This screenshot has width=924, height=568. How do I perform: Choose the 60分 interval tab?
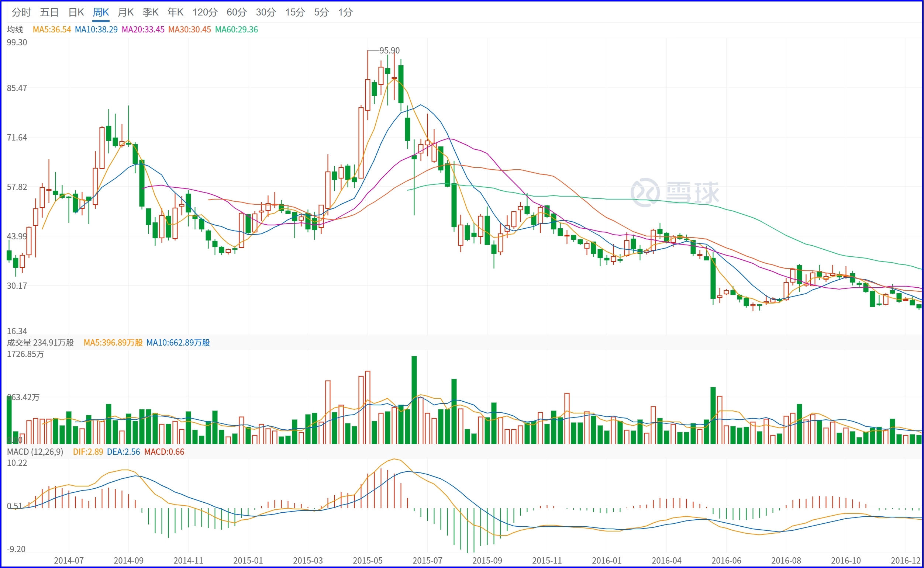[237, 13]
